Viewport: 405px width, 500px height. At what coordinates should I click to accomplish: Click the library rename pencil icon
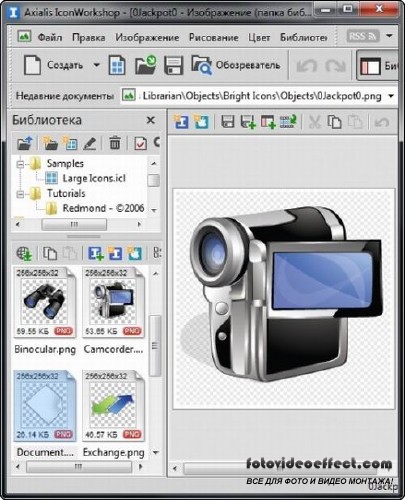[90, 143]
